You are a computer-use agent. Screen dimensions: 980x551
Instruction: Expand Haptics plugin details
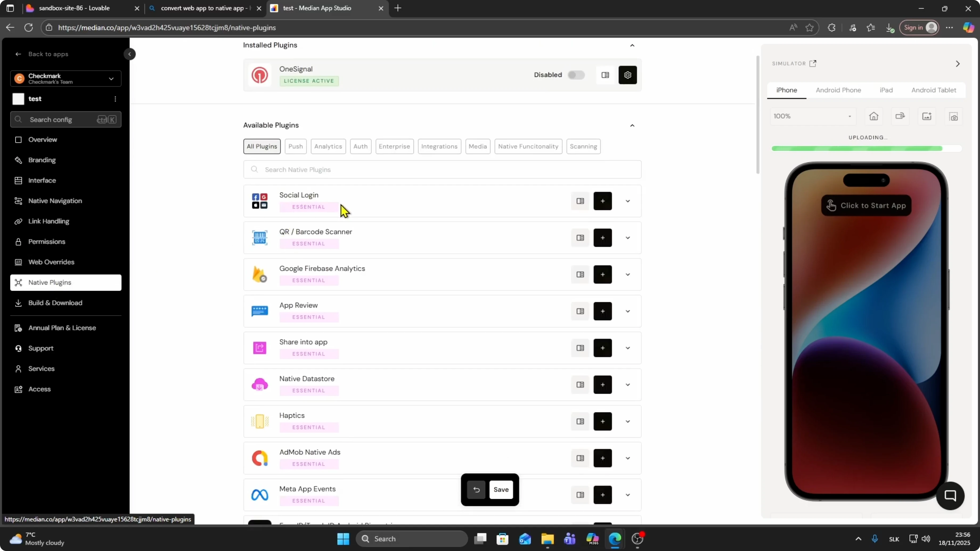[x=627, y=421]
